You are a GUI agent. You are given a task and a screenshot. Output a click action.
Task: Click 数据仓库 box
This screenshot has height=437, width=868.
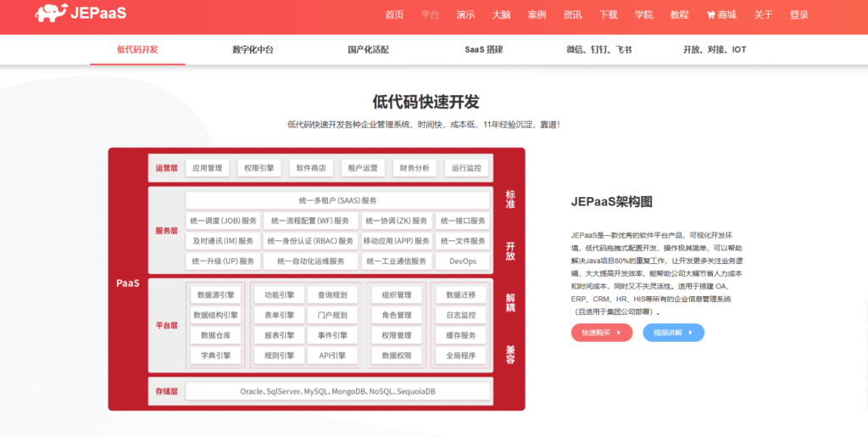pyautogui.click(x=215, y=335)
